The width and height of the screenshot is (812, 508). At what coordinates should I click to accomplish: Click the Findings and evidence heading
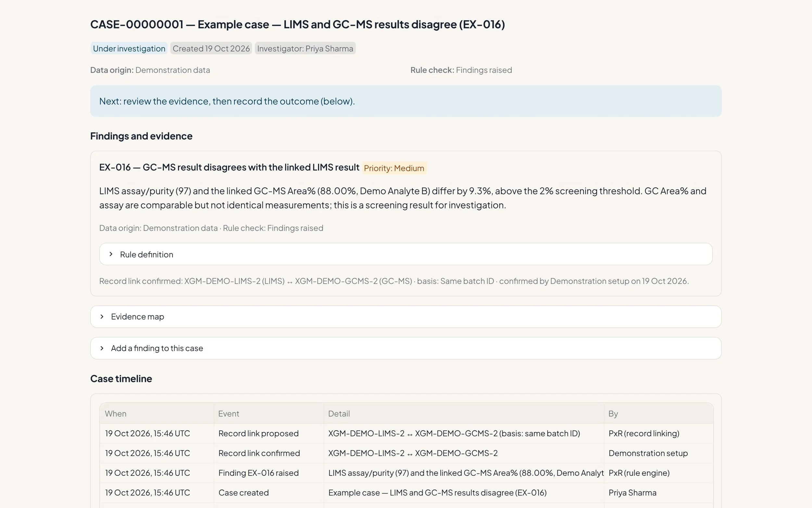click(141, 136)
